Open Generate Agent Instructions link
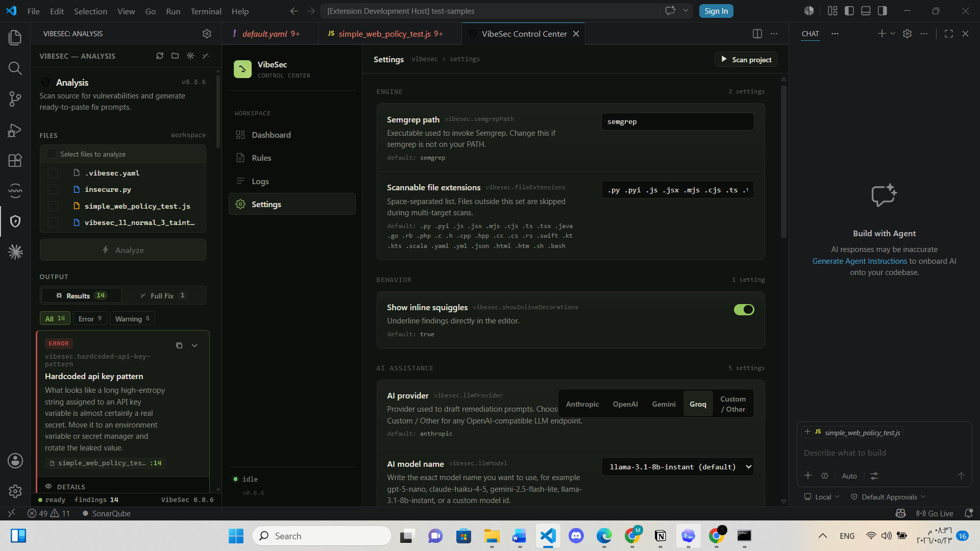 [x=860, y=261]
